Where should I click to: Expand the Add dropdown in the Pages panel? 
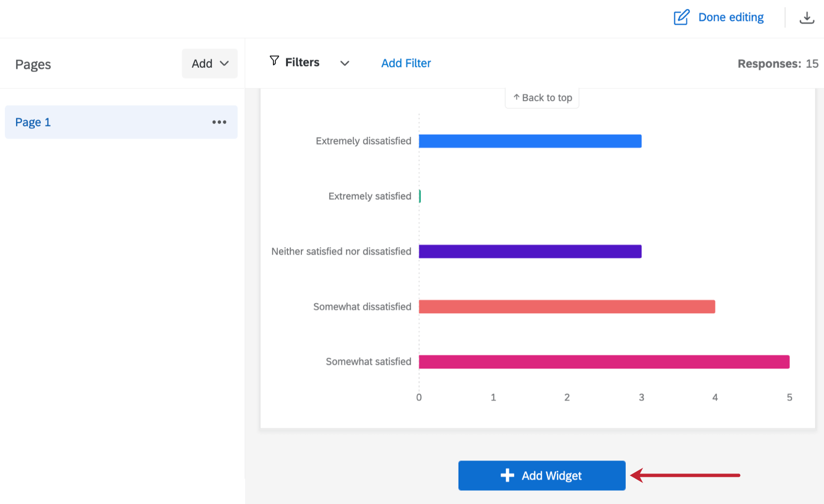[x=209, y=63]
